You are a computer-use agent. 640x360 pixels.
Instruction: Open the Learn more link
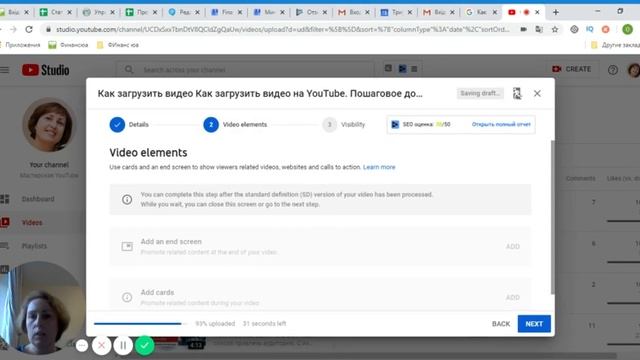379,167
